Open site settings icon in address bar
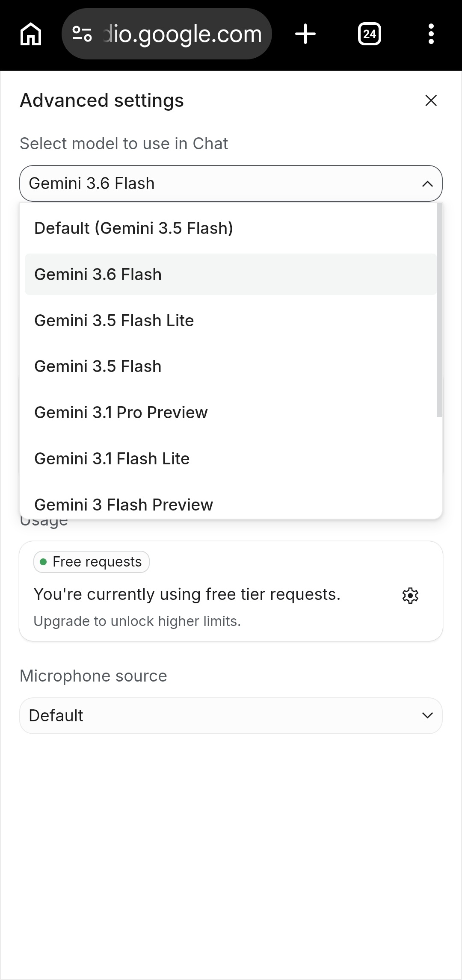462x980 pixels. click(x=82, y=34)
